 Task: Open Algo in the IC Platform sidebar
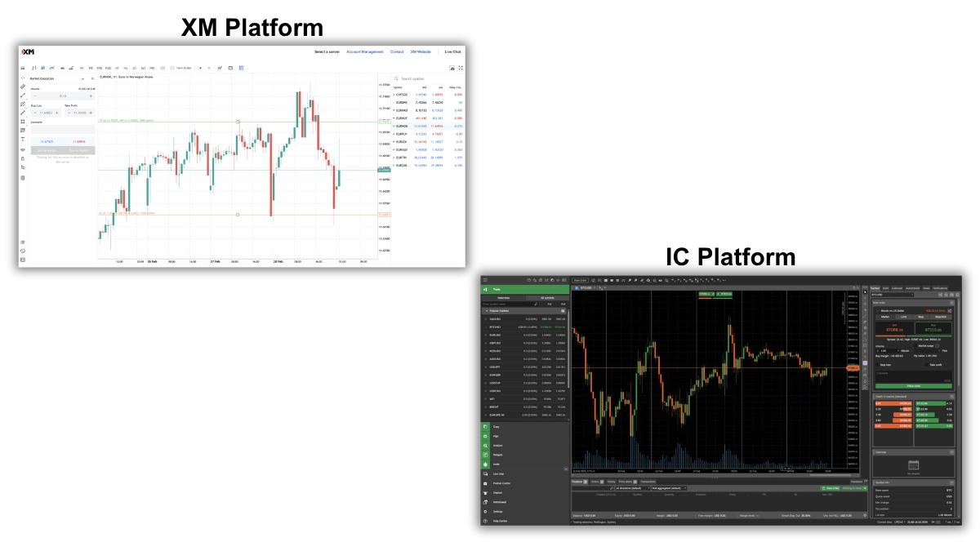click(x=525, y=436)
